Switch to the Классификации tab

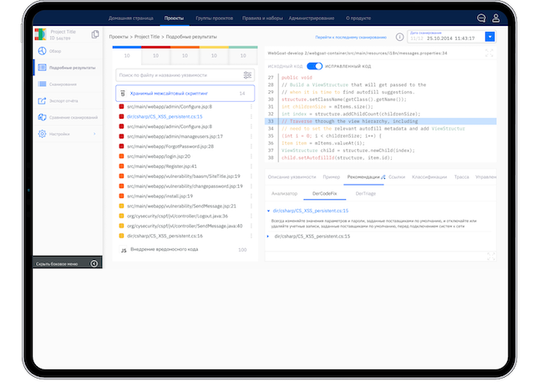pyautogui.click(x=429, y=176)
